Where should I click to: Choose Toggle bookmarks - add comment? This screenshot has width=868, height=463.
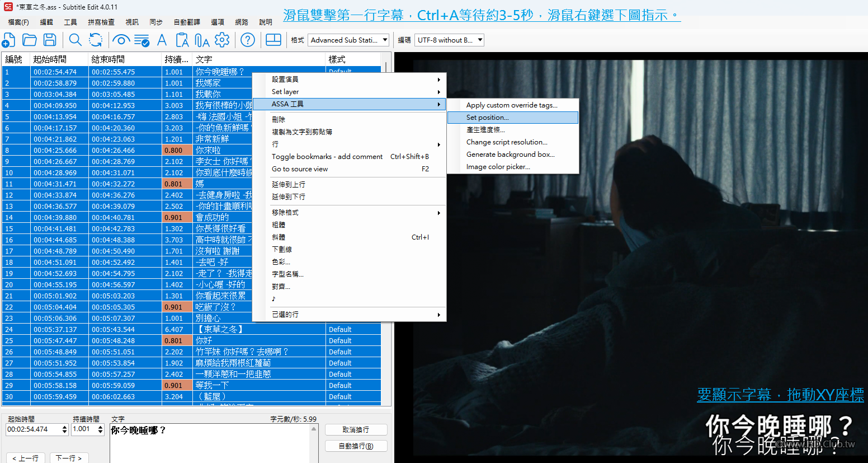(350, 157)
